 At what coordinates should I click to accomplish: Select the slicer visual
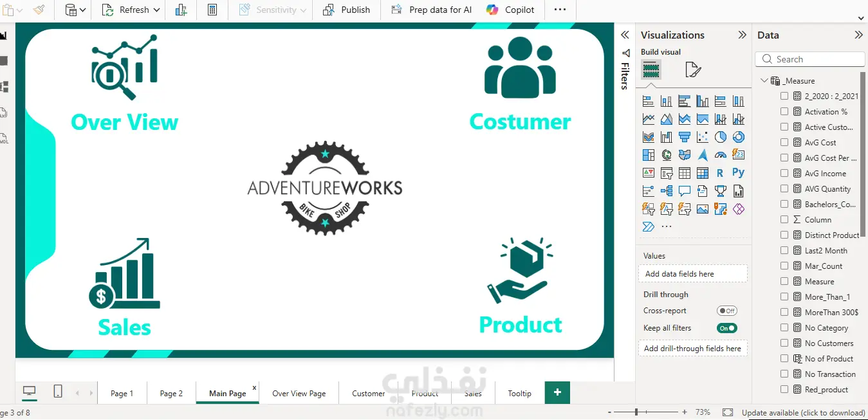pyautogui.click(x=667, y=173)
